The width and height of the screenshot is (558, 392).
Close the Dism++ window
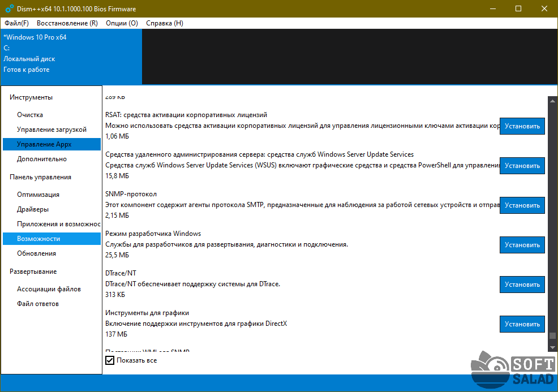point(544,8)
